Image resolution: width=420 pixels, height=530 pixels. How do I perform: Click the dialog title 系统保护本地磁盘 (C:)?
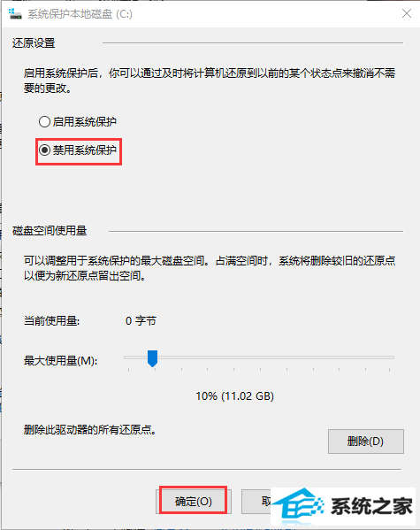tap(80, 14)
